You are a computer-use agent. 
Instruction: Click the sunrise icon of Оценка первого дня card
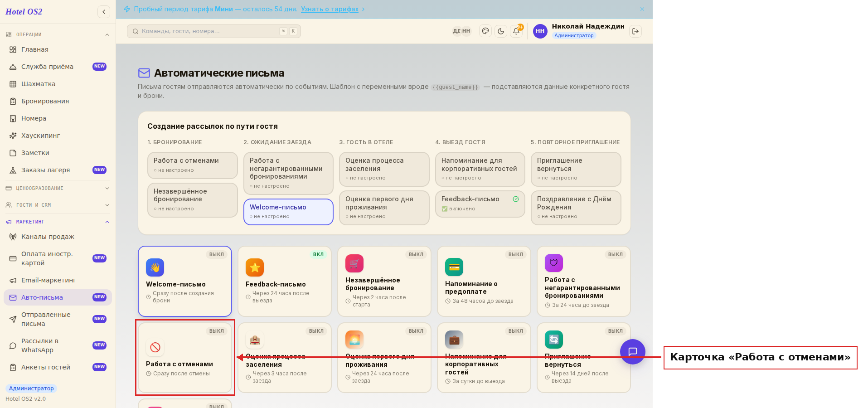click(354, 340)
